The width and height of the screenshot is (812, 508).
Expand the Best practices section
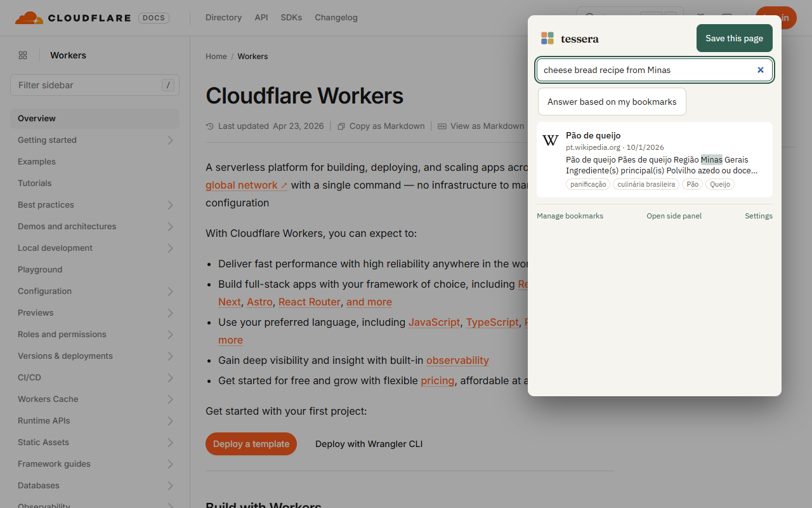pyautogui.click(x=170, y=205)
